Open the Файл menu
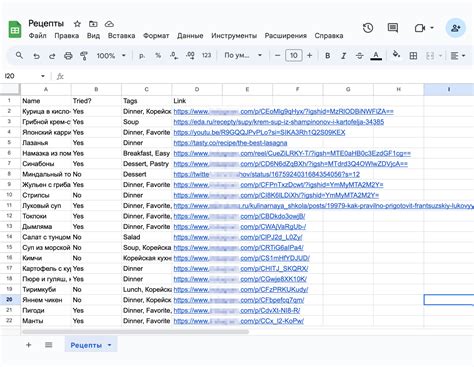Image resolution: width=474 pixels, height=367 pixels. (37, 36)
